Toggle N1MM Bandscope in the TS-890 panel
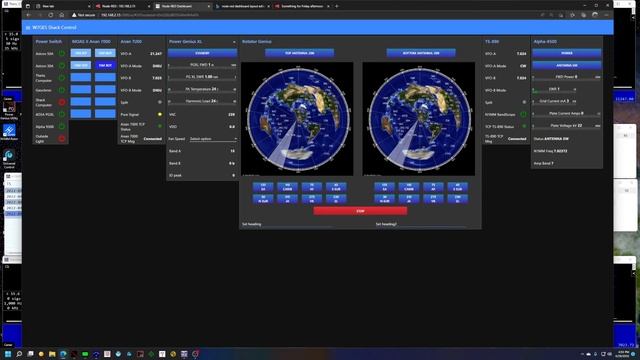The width and height of the screenshot is (640, 360). coord(523,114)
